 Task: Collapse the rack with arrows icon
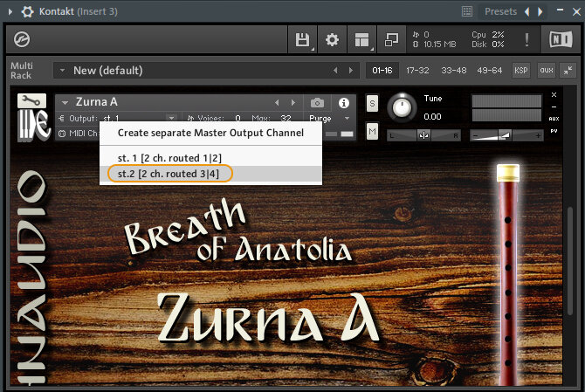point(568,70)
